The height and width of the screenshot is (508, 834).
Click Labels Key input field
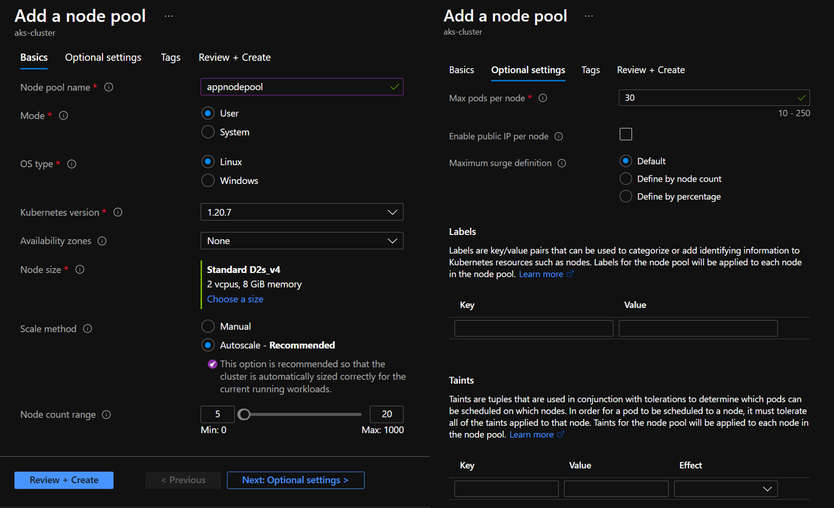tap(533, 328)
